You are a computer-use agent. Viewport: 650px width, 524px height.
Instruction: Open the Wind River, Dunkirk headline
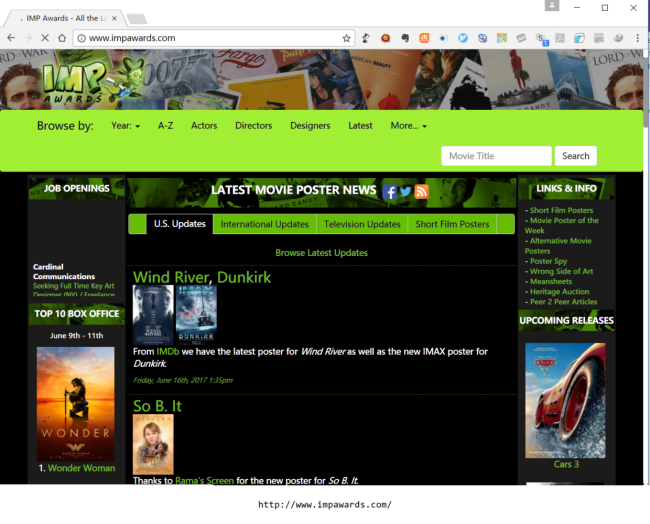202,277
